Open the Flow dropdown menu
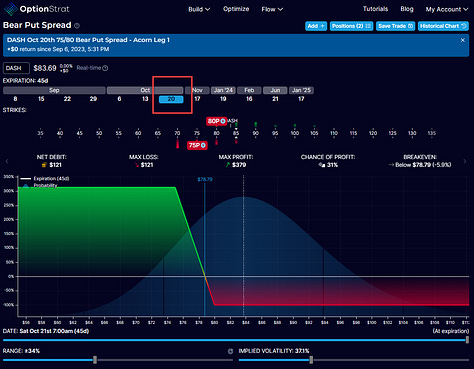 point(272,9)
